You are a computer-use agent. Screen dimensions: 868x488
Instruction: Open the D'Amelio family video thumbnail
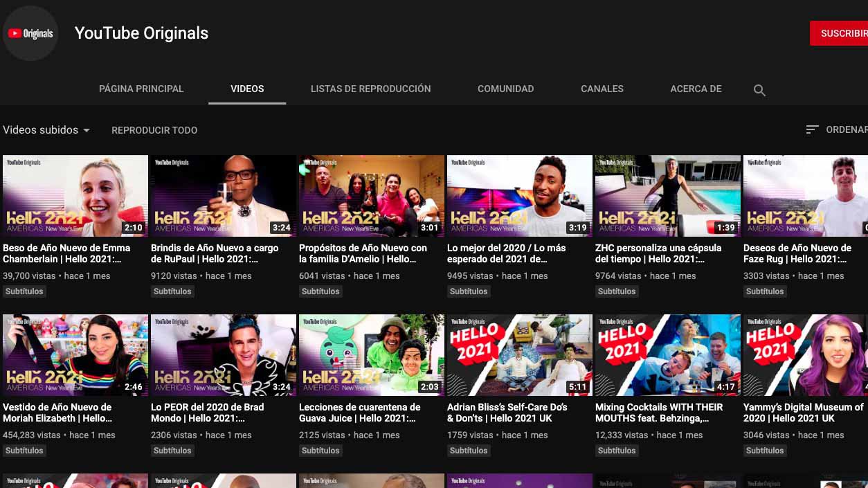(x=372, y=196)
